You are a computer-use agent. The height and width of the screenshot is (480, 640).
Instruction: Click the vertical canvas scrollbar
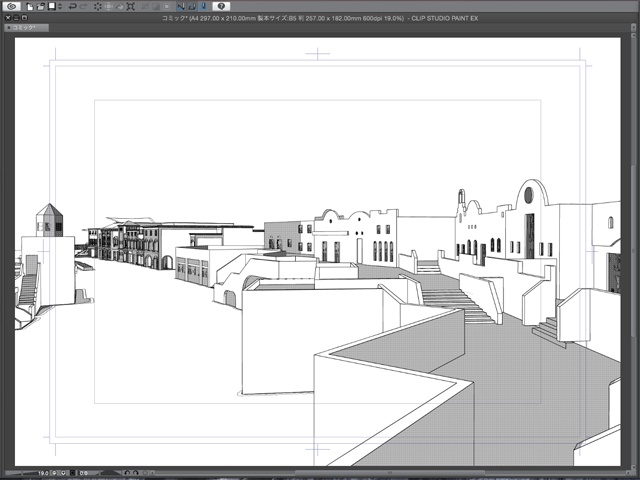pyautogui.click(x=632, y=253)
